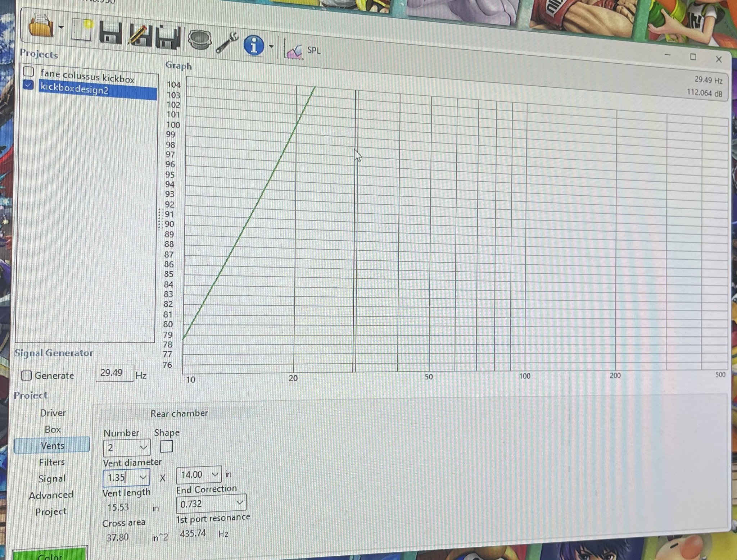Screen dimensions: 737x560
Task: Enable the Generate signal checkbox
Action: 26,375
